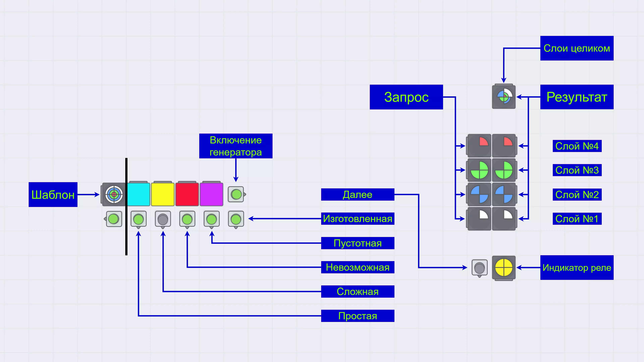Click the yellow circle relay indicator

pos(504,268)
